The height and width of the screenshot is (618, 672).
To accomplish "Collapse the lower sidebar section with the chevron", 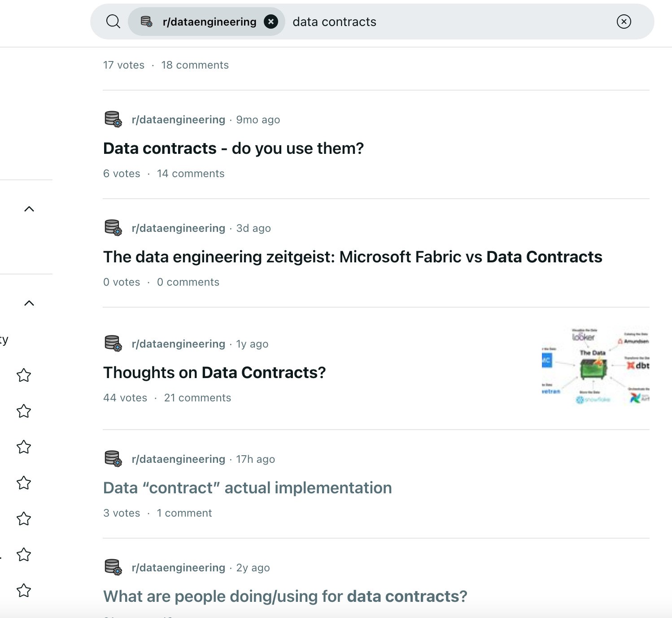I will pyautogui.click(x=29, y=302).
